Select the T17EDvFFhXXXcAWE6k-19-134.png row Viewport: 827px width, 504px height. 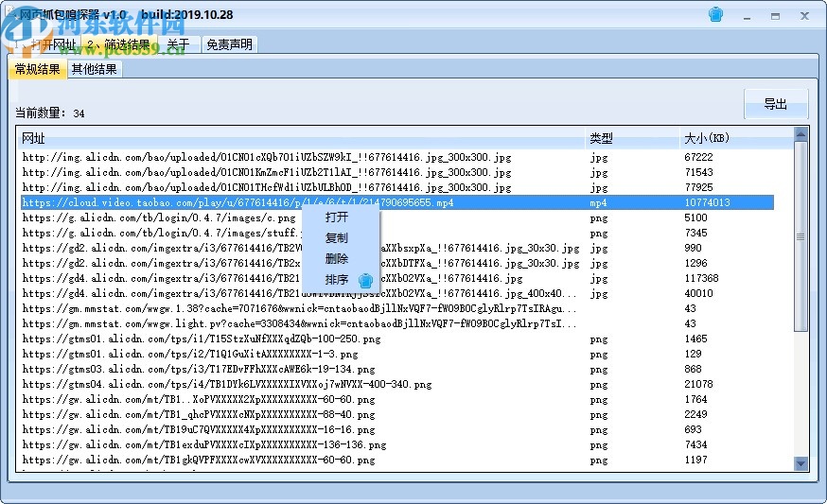pos(397,370)
